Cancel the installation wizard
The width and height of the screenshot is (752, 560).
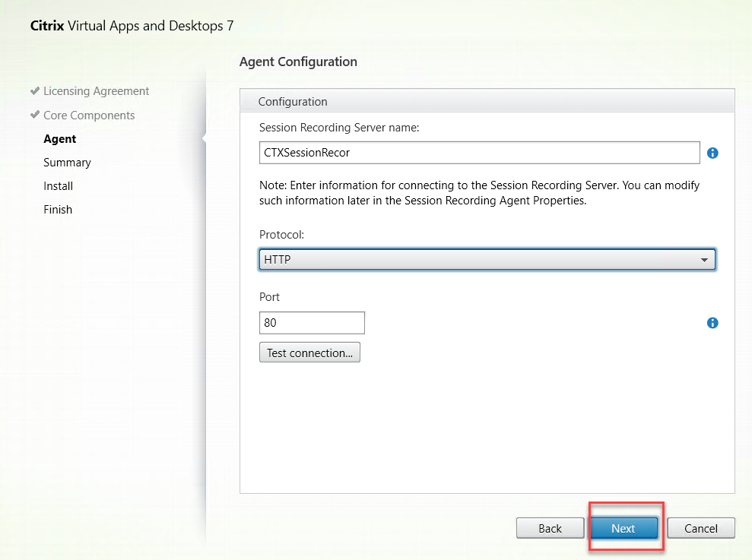pyautogui.click(x=701, y=528)
